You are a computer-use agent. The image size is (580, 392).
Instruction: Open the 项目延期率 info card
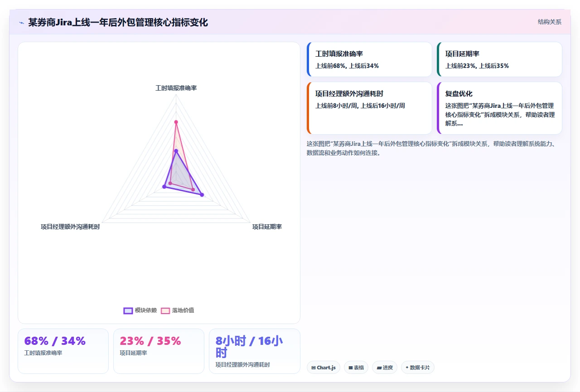coord(499,59)
